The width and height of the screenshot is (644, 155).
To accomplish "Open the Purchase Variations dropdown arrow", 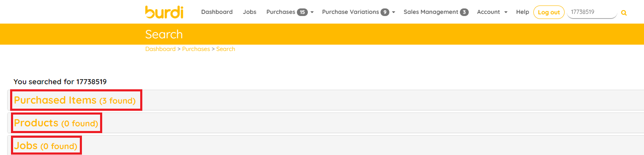I will pos(394,13).
